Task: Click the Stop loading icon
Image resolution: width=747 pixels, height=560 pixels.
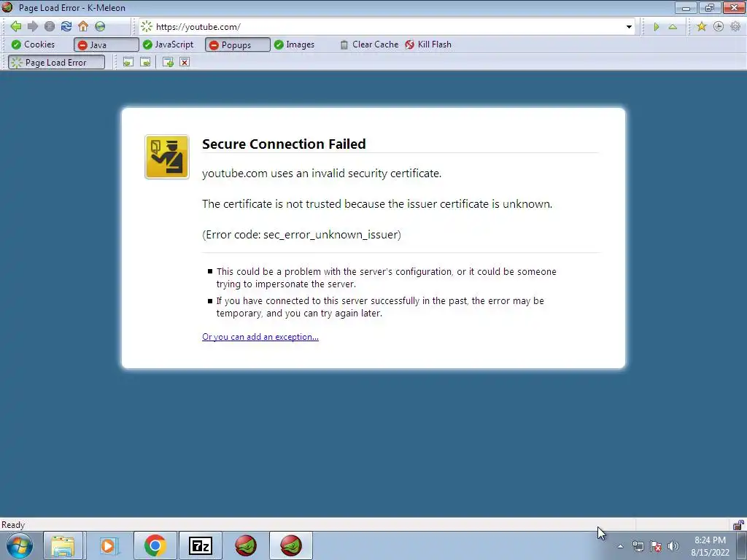Action: (49, 27)
